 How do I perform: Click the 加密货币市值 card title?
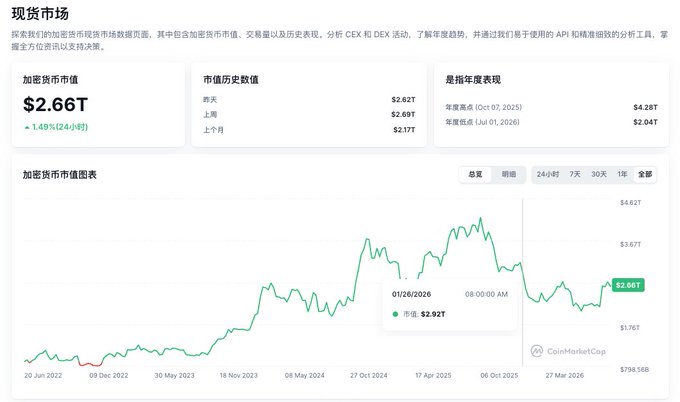click(x=50, y=80)
